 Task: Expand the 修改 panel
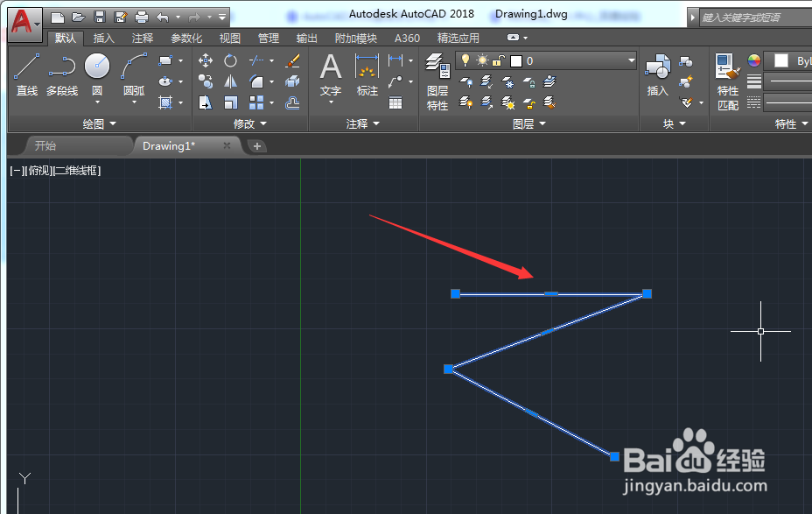(249, 123)
